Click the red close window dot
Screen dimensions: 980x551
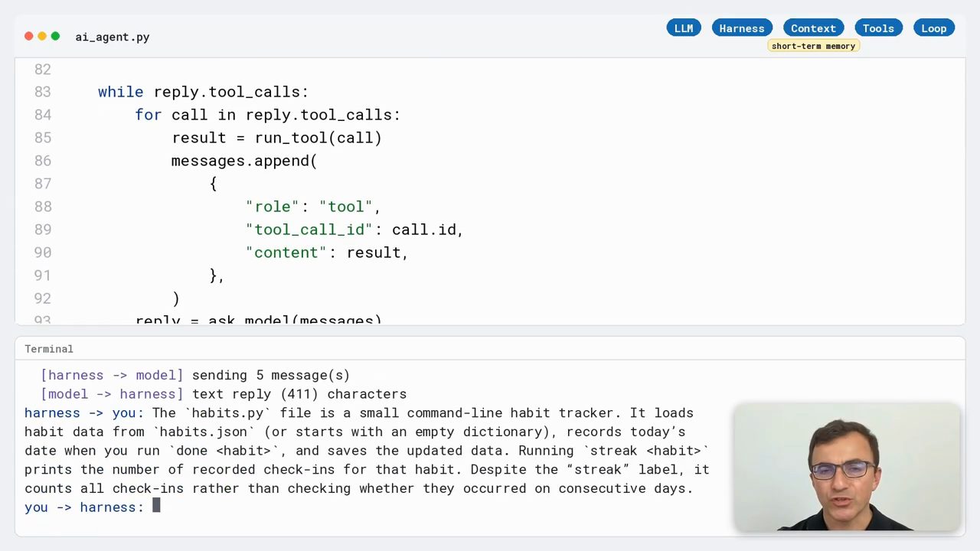[29, 36]
